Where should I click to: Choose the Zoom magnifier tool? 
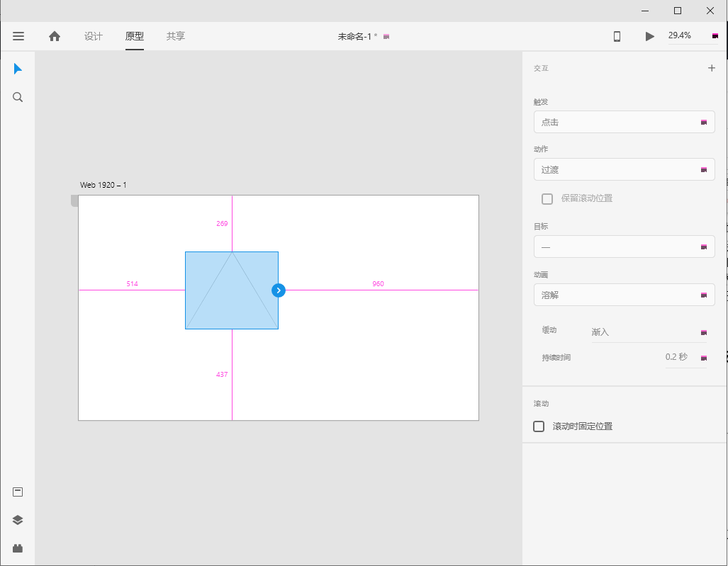point(18,97)
